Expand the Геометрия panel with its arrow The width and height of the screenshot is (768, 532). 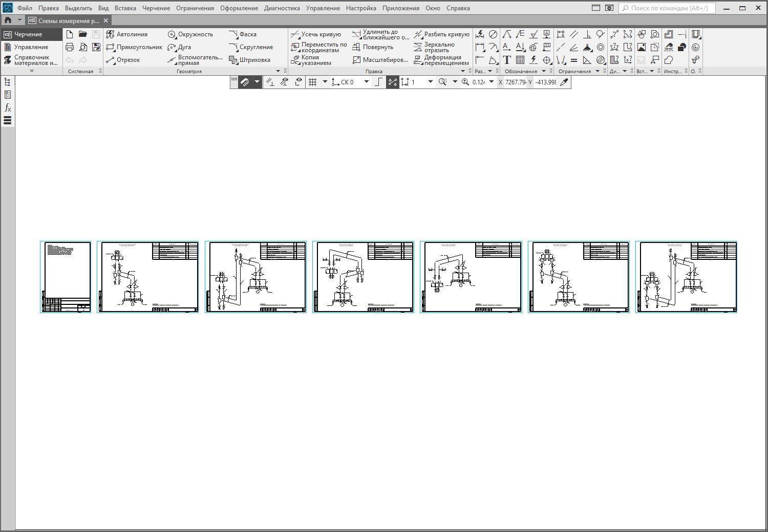pos(278,71)
